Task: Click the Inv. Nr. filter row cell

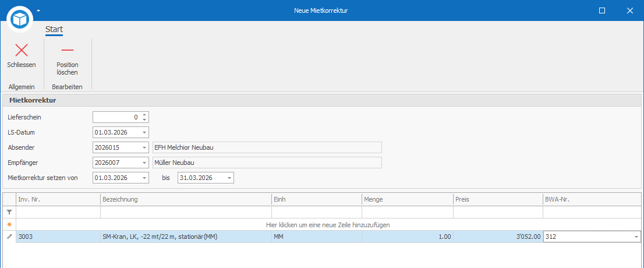Action: [x=58, y=212]
